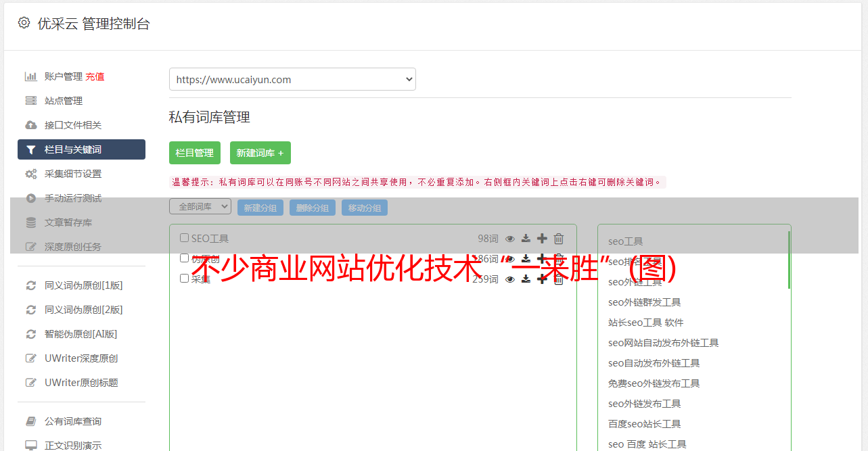
Task: Click the keyword seo工具 in the right list
Action: click(x=626, y=241)
